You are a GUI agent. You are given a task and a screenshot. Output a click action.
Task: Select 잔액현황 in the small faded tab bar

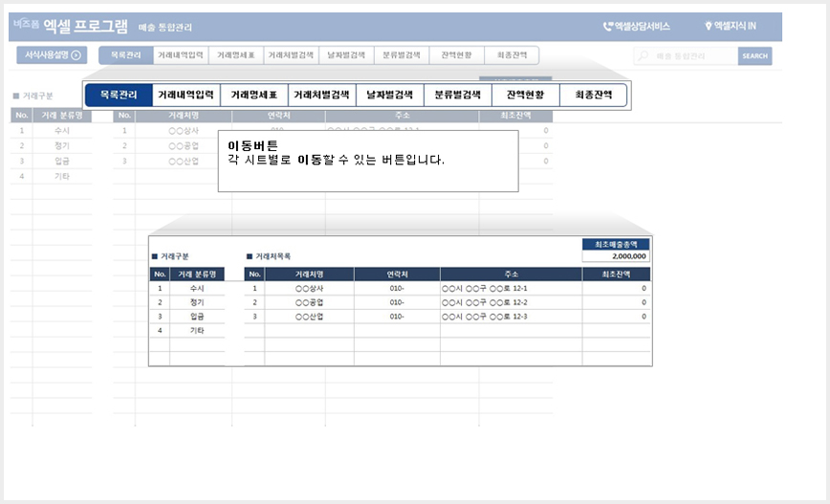[456, 55]
